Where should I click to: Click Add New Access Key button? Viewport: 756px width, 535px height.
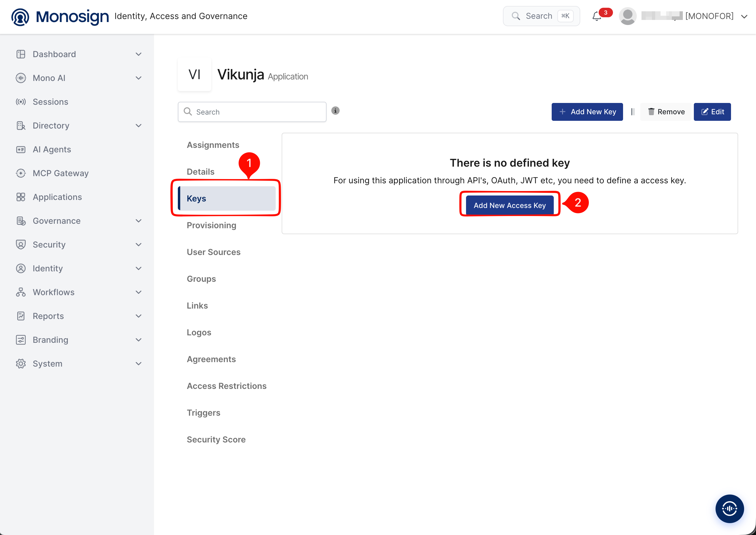click(x=510, y=205)
